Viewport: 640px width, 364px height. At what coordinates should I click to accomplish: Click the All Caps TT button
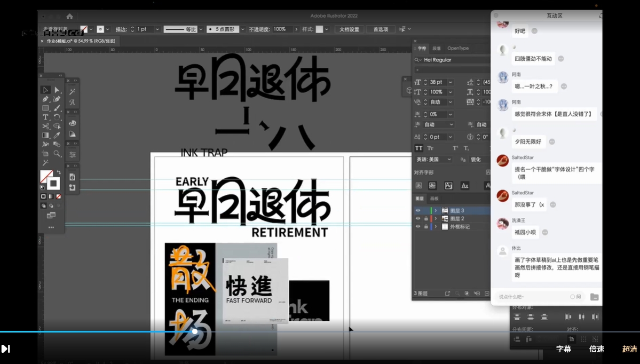(x=418, y=148)
